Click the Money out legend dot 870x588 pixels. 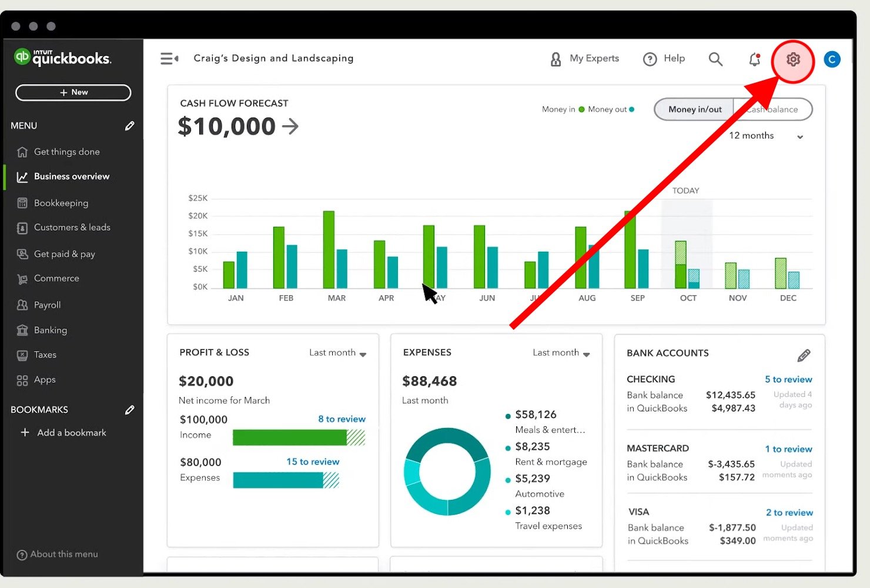[632, 109]
